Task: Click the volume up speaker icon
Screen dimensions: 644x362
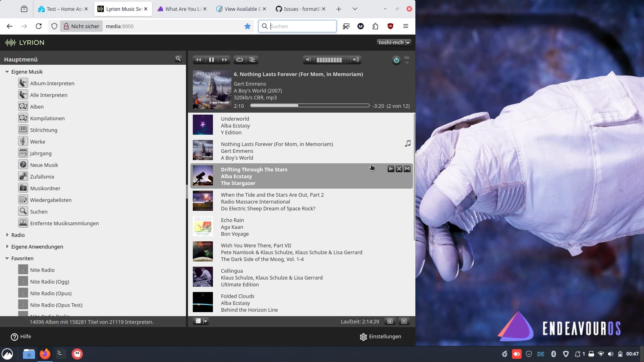Action: [x=356, y=60]
